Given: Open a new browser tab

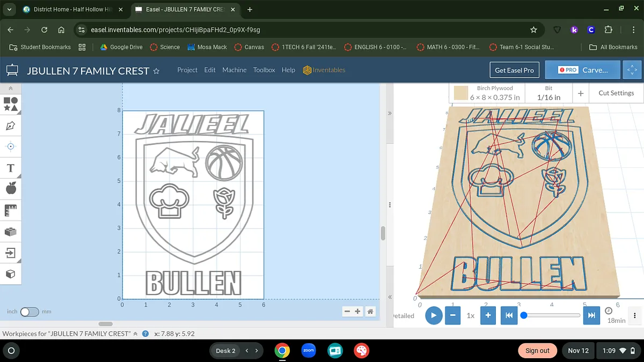Looking at the screenshot, I should click(250, 10).
